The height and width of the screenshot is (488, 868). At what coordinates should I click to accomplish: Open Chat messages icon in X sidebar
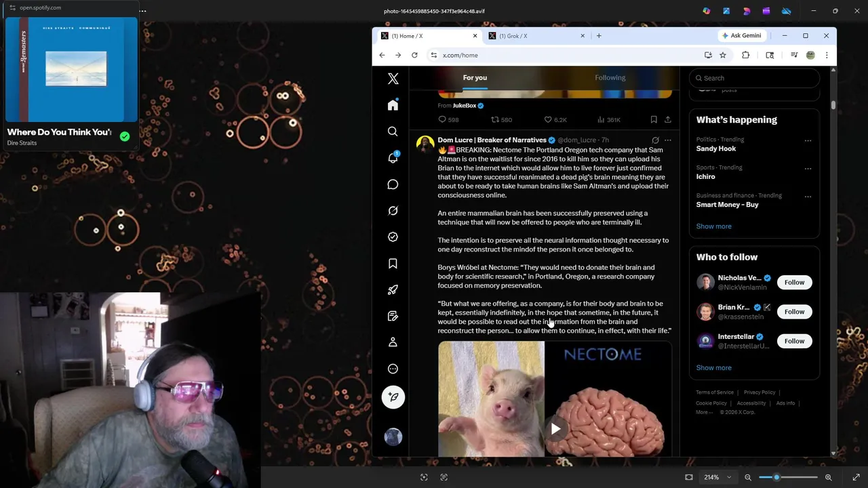(393, 184)
